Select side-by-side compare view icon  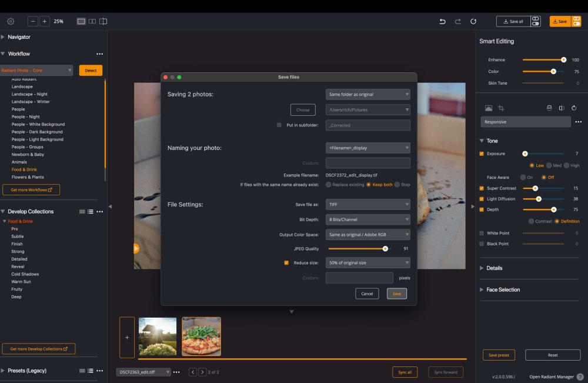[92, 21]
